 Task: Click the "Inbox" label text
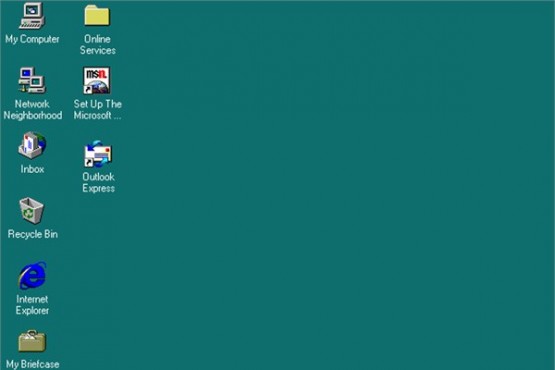[x=32, y=169]
